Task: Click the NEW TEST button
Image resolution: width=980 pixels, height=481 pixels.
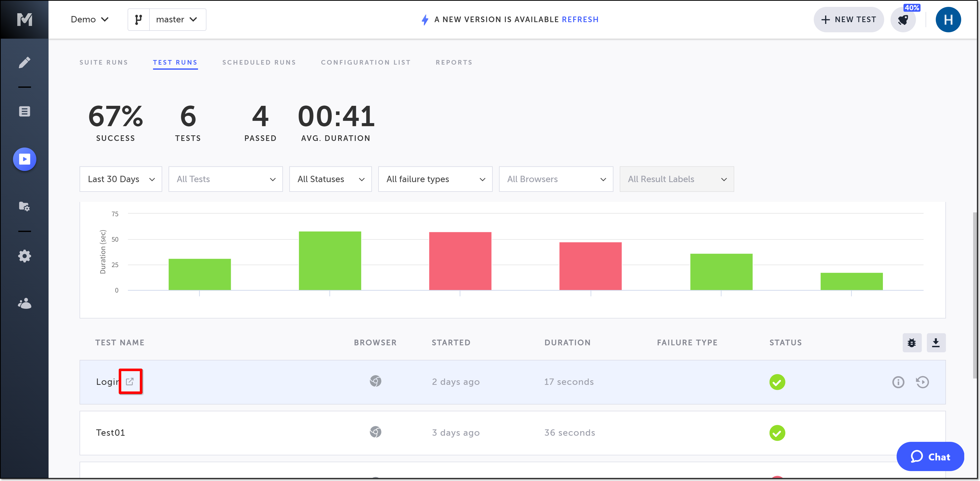Action: point(848,20)
